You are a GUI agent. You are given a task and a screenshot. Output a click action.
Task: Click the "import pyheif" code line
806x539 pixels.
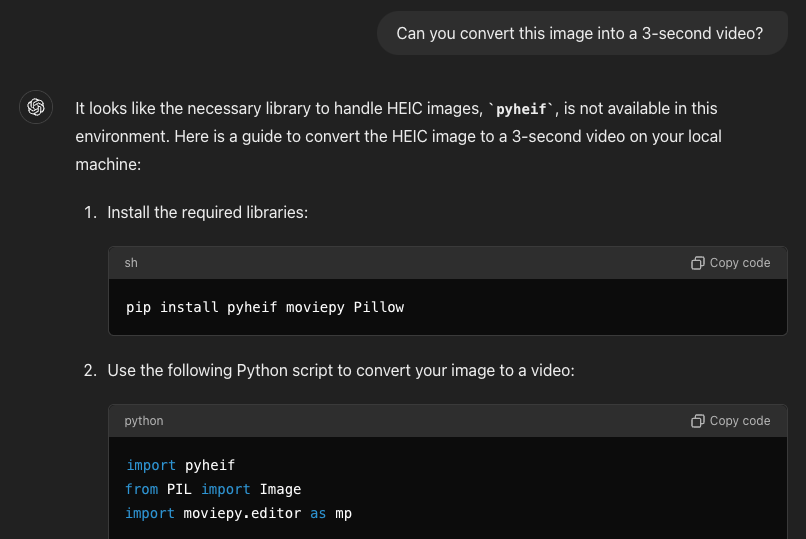pos(181,465)
